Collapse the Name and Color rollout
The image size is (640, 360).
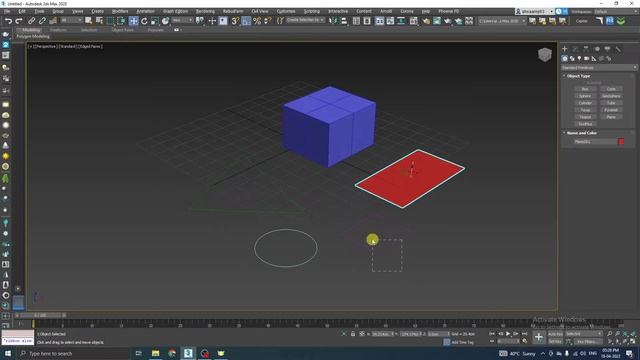[x=581, y=133]
